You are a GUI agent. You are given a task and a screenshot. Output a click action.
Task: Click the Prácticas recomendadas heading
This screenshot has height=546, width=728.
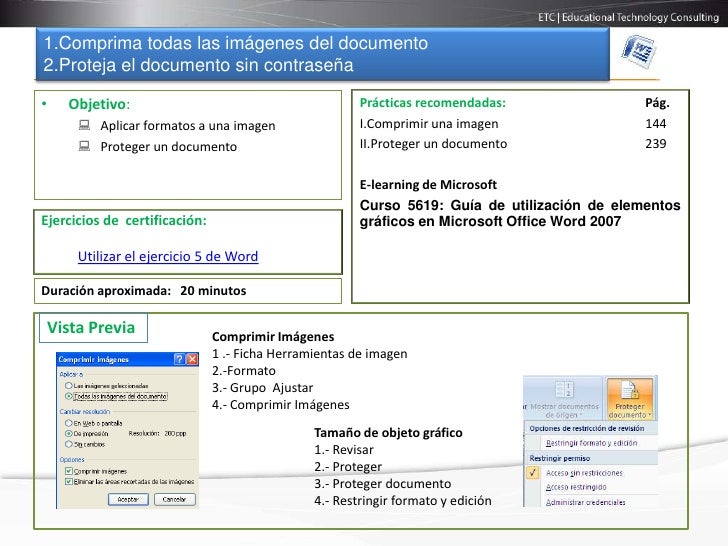[433, 103]
